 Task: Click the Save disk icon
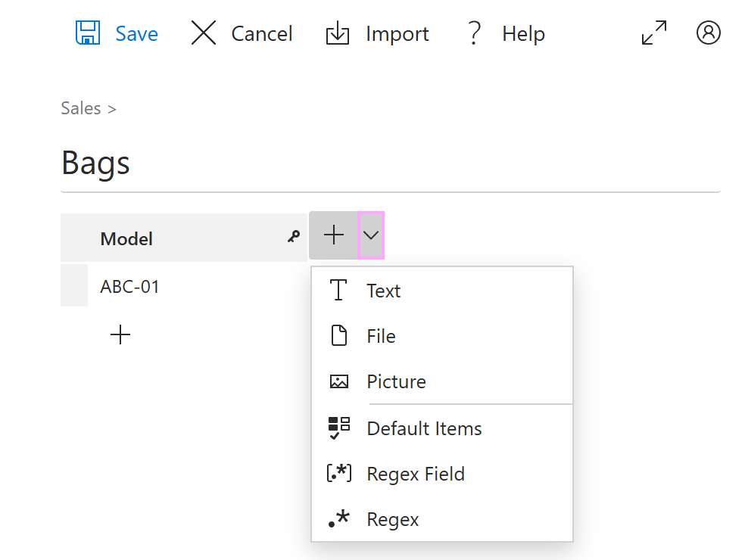click(x=89, y=33)
